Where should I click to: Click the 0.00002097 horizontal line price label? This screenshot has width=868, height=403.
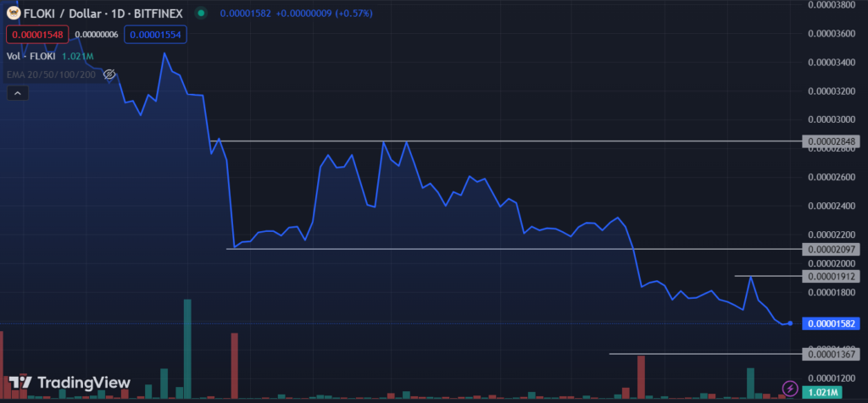[x=832, y=249]
